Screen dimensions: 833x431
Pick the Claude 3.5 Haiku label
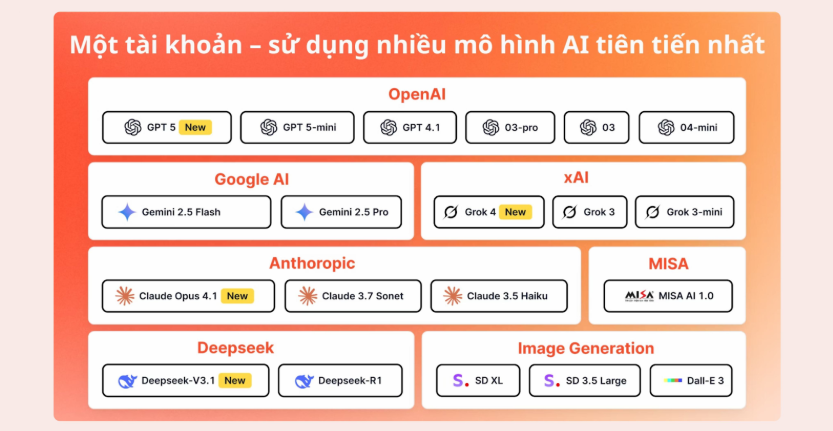click(x=507, y=296)
